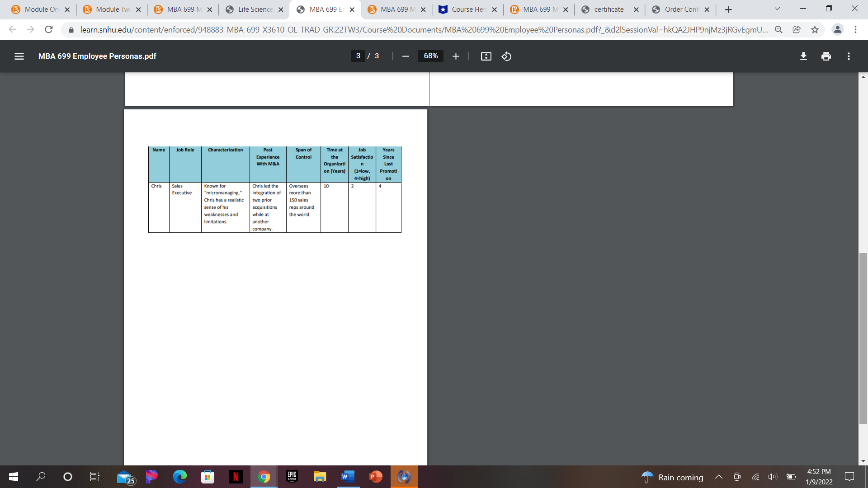Open the tab search dropdown

click(x=777, y=8)
